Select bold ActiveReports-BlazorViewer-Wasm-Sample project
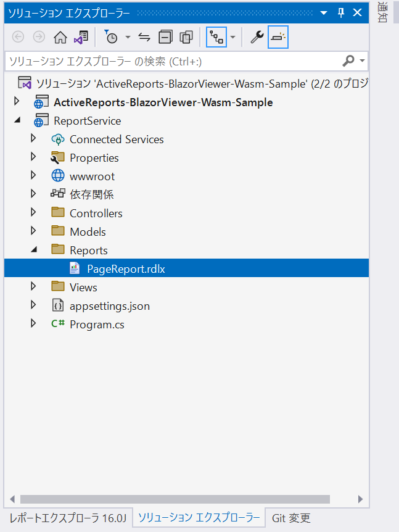The height and width of the screenshot is (532, 399). pos(163,102)
